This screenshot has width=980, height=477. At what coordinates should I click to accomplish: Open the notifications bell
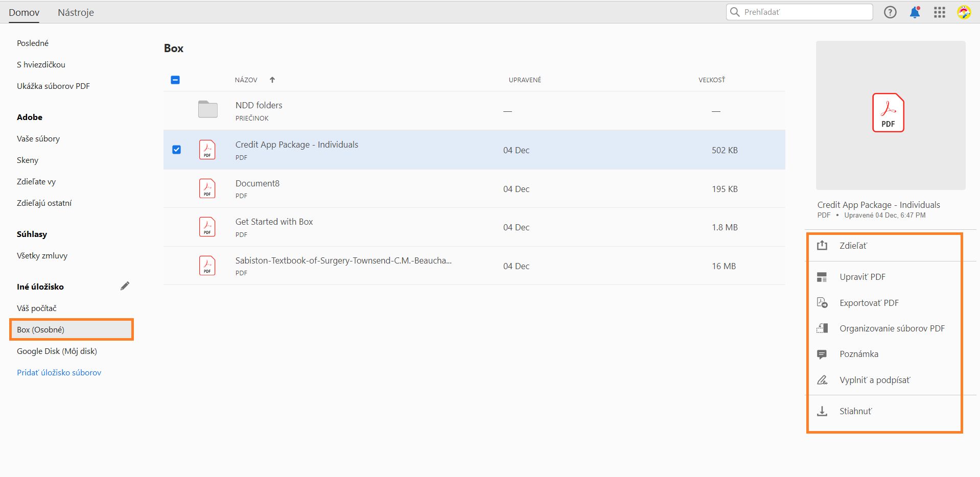click(x=915, y=12)
